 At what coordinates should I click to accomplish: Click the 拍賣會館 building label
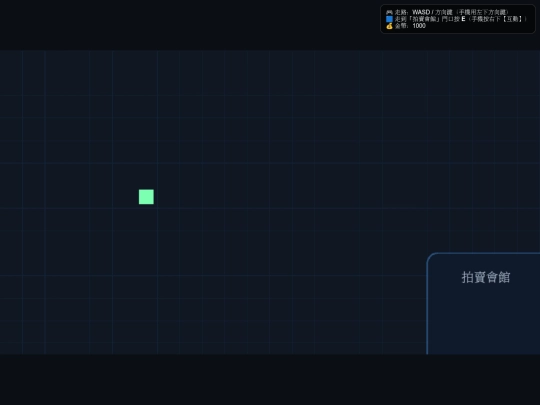point(486,277)
